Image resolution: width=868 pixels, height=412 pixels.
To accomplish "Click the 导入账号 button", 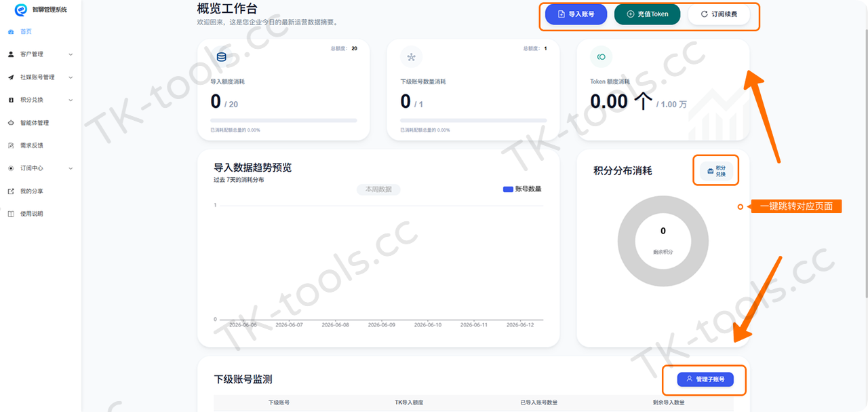I will click(x=576, y=14).
